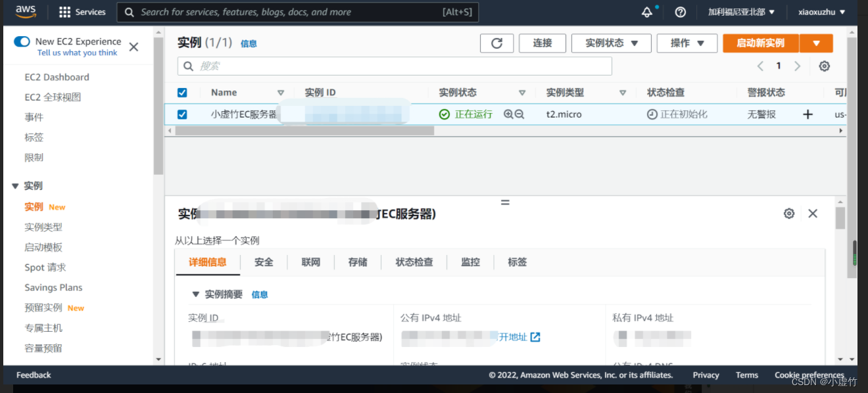Open Cookie preferences footer link

pyautogui.click(x=809, y=375)
